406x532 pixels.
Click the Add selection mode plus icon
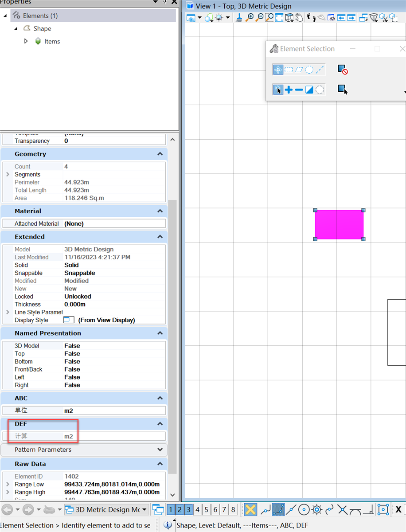289,90
